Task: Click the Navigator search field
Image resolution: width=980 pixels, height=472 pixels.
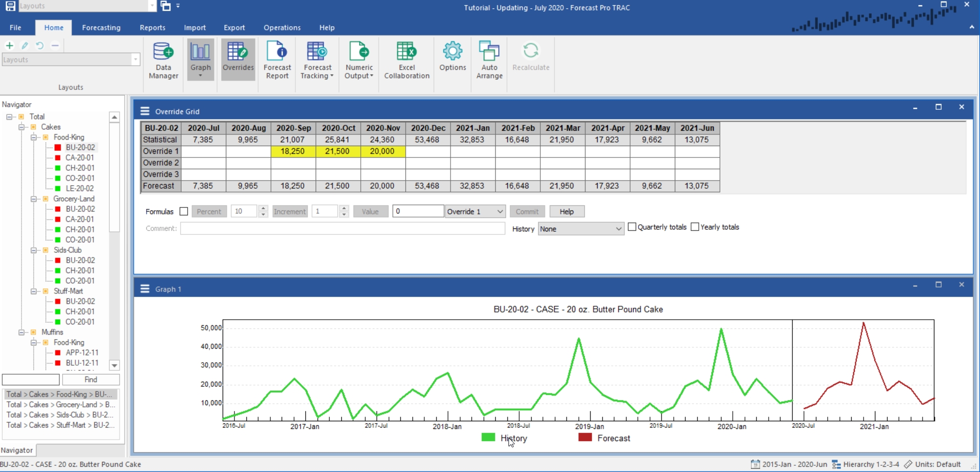Action: [31, 380]
